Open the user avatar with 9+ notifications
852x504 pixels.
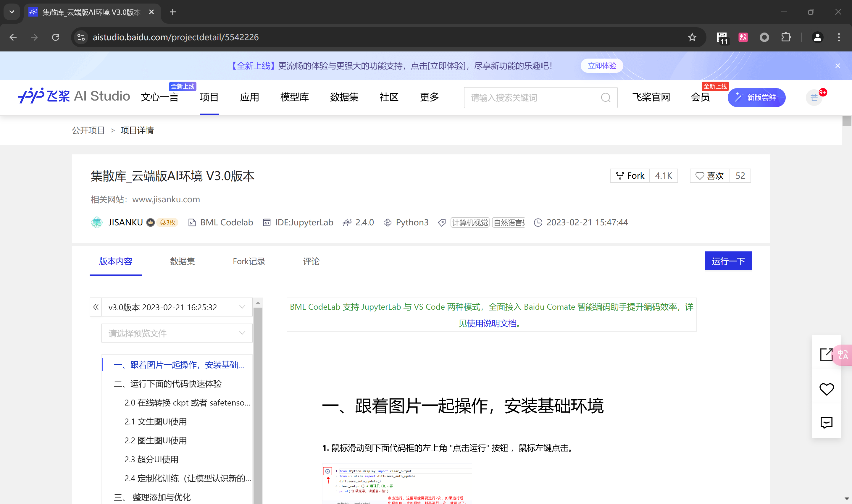click(814, 98)
